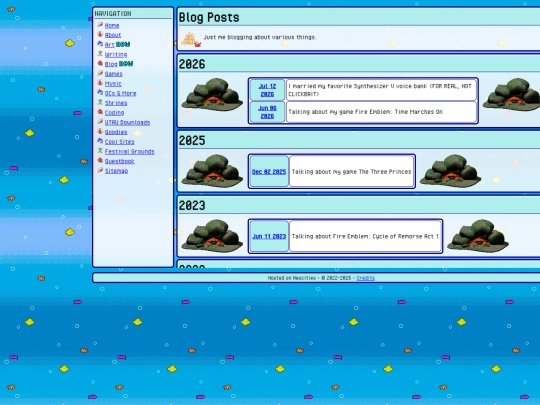Viewport: 540px width, 405px height.
Task: Click the 2025 year heading
Action: 192,141
